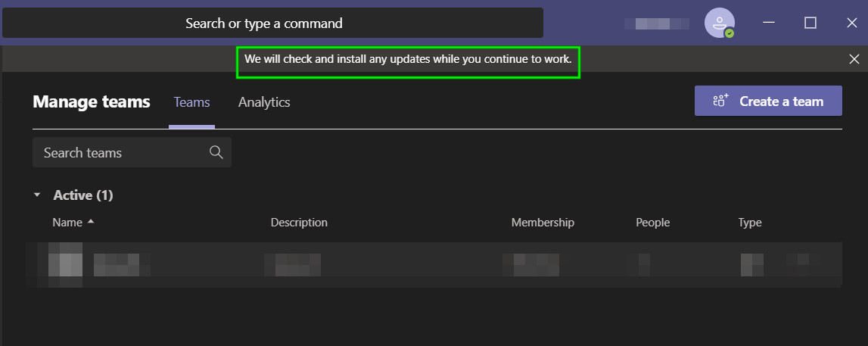The height and width of the screenshot is (346, 868).
Task: Sort teams by the Name column header
Action: pyautogui.click(x=67, y=223)
